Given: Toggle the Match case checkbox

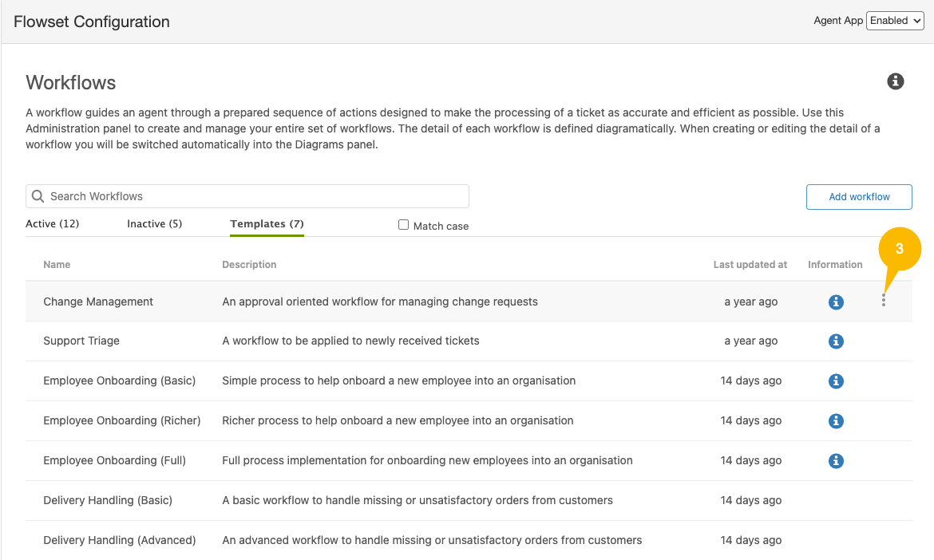Looking at the screenshot, I should coord(403,224).
